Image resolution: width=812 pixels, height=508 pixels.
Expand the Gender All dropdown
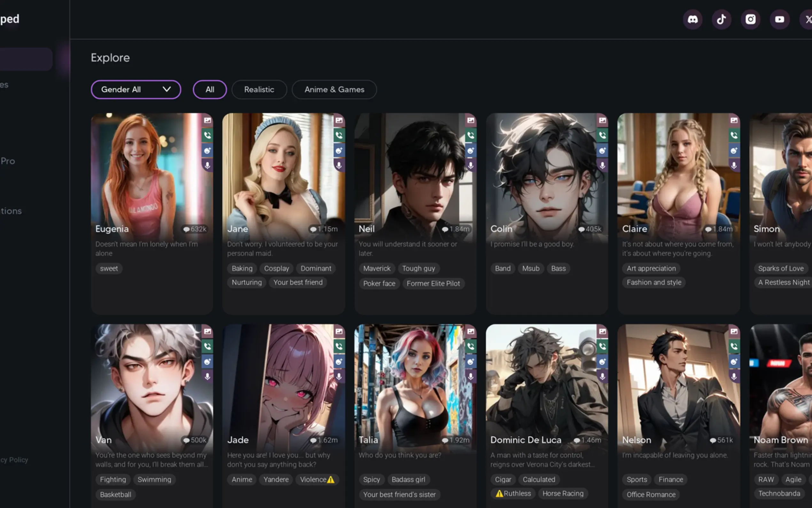click(136, 89)
